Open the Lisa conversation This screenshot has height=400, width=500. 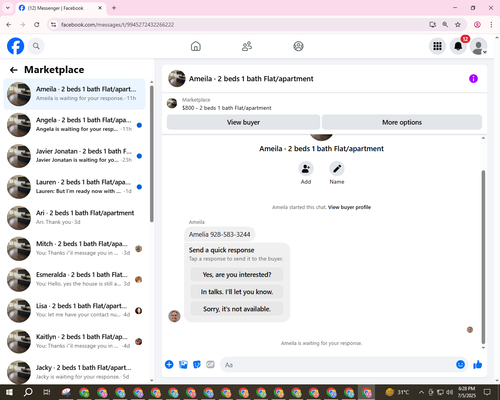(74, 310)
